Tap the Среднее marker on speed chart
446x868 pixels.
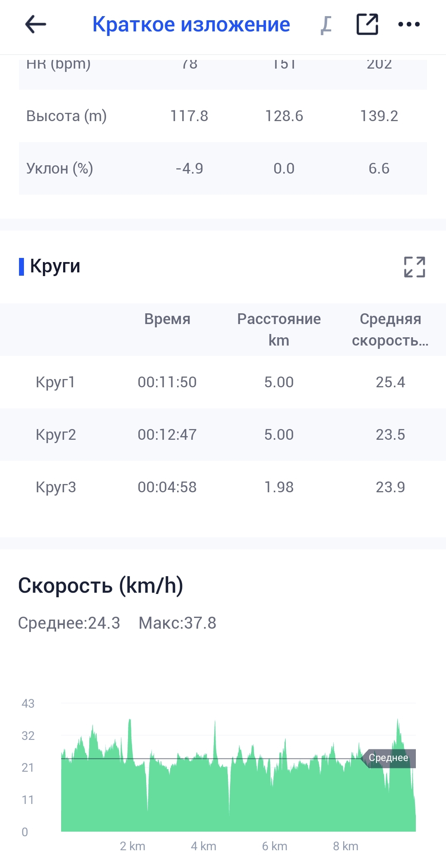(x=389, y=758)
